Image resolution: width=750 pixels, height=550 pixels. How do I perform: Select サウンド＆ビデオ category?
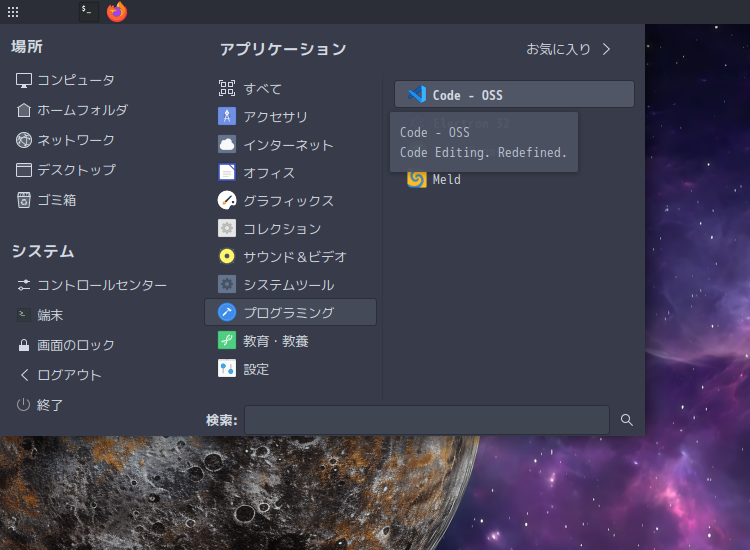click(x=290, y=256)
